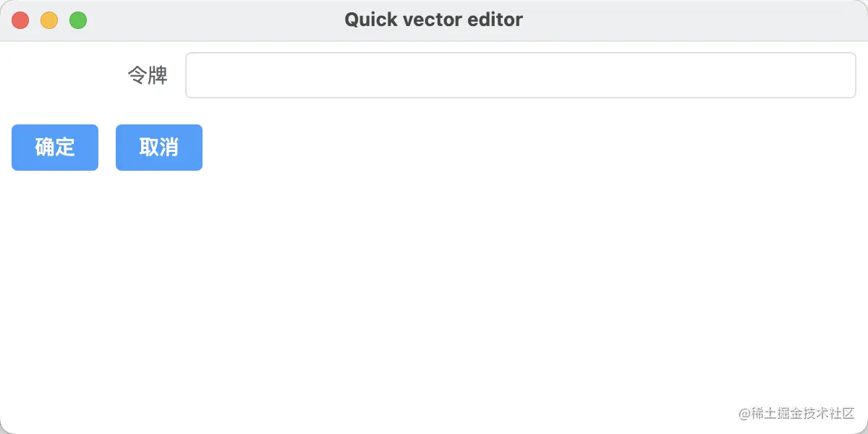The height and width of the screenshot is (434, 868).
Task: Place cursor in the text box beside 令牌
Action: (521, 75)
